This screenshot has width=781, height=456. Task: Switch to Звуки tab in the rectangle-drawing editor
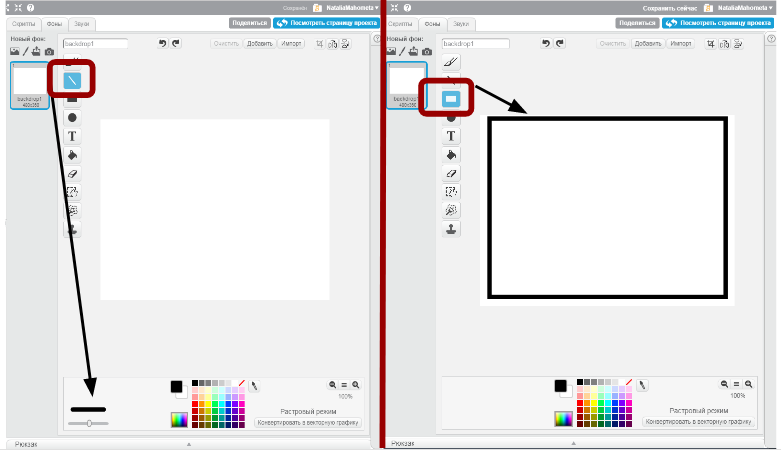(x=461, y=24)
